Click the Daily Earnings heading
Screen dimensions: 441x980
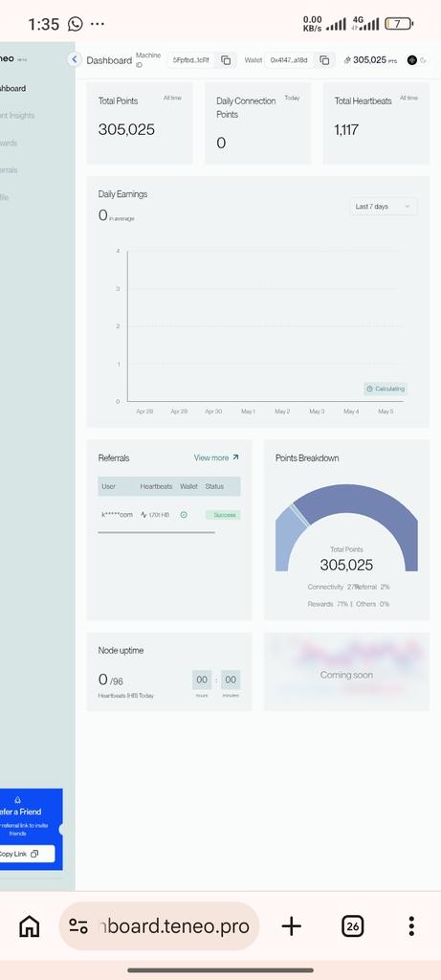coord(122,194)
